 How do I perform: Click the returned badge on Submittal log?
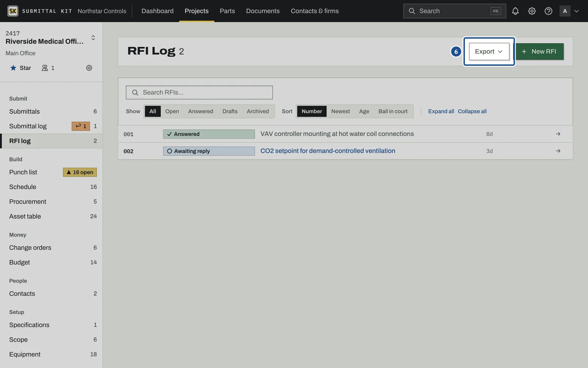81,126
